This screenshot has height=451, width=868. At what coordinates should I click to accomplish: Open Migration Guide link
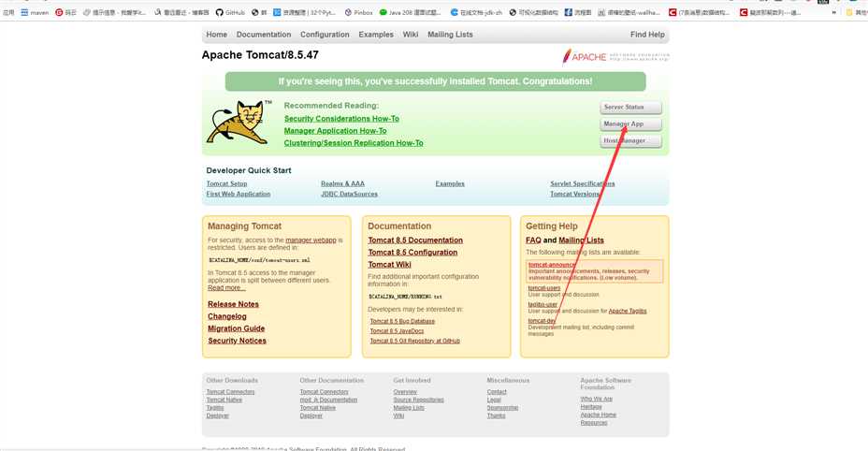click(237, 328)
